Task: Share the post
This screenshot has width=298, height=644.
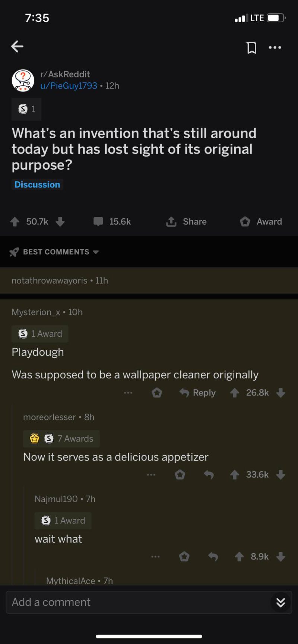Action: tap(186, 222)
